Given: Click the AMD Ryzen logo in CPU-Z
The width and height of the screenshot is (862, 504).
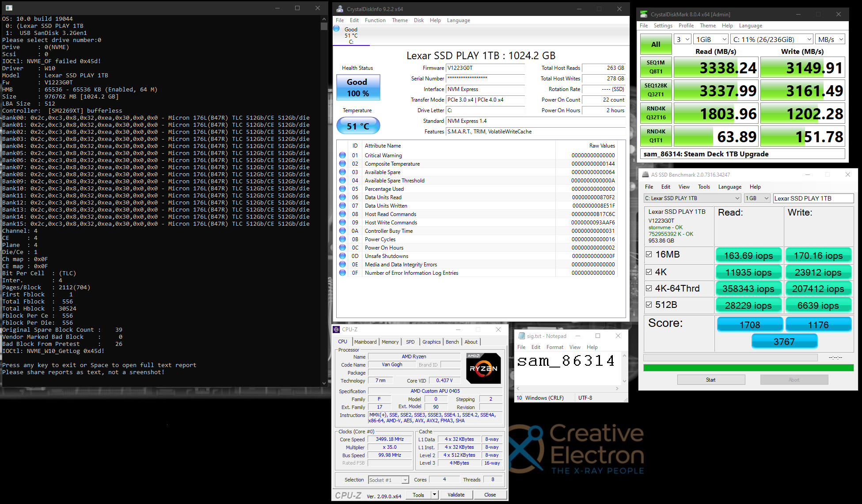Looking at the screenshot, I should [x=483, y=368].
